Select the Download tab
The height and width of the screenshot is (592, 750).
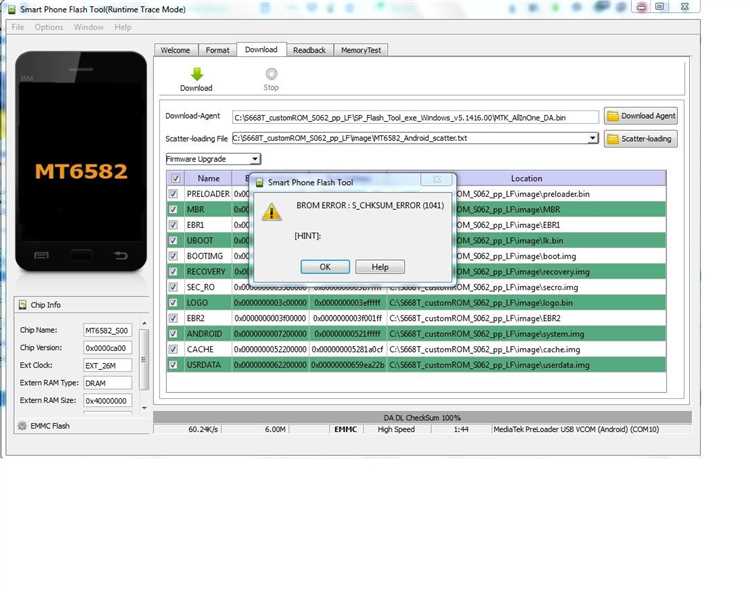pyautogui.click(x=261, y=49)
